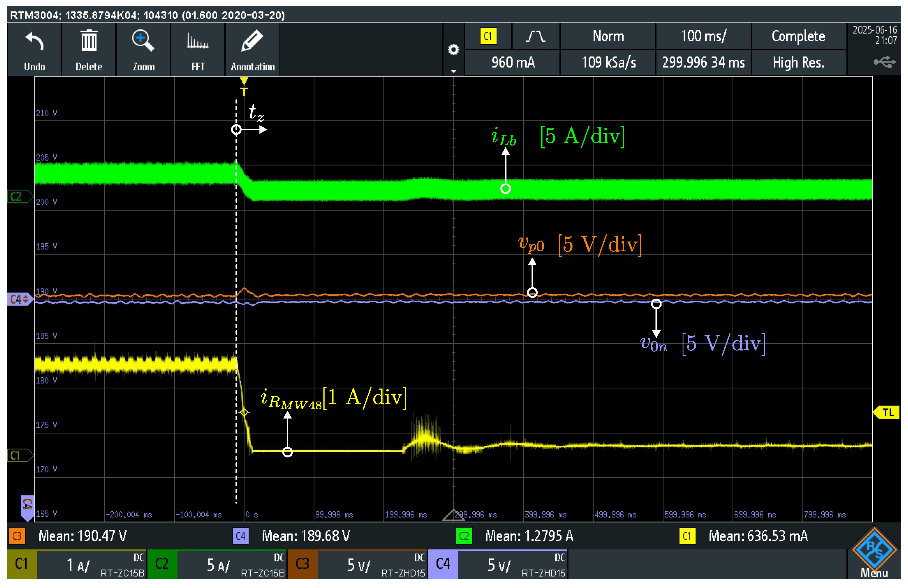908x588 pixels.
Task: Open the settings gear icon
Action: [x=453, y=50]
